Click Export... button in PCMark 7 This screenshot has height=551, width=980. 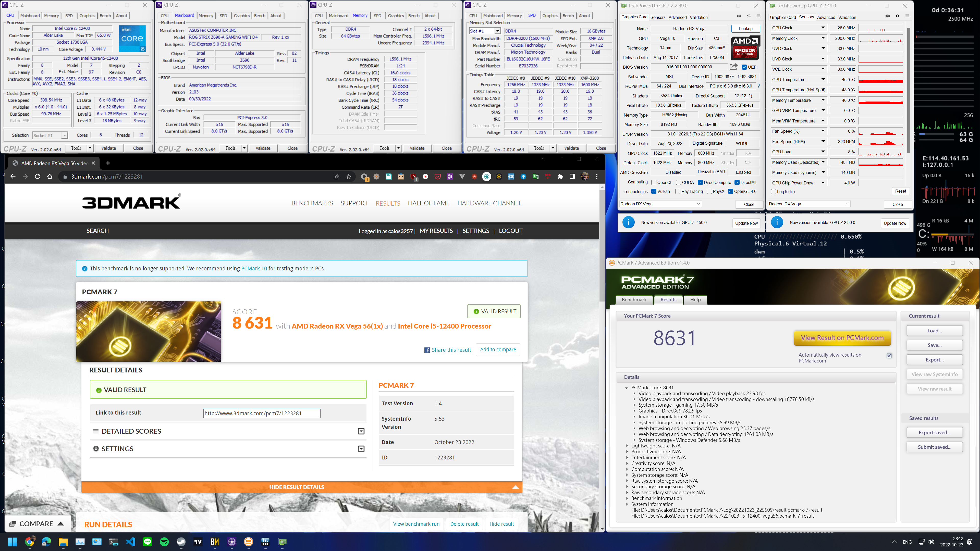[934, 360]
